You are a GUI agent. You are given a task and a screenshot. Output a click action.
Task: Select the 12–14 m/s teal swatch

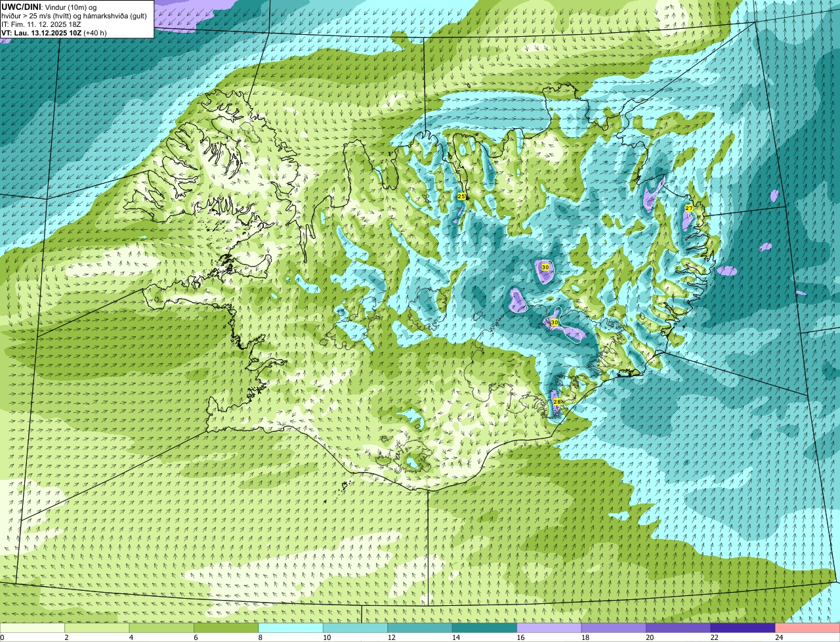(420, 628)
